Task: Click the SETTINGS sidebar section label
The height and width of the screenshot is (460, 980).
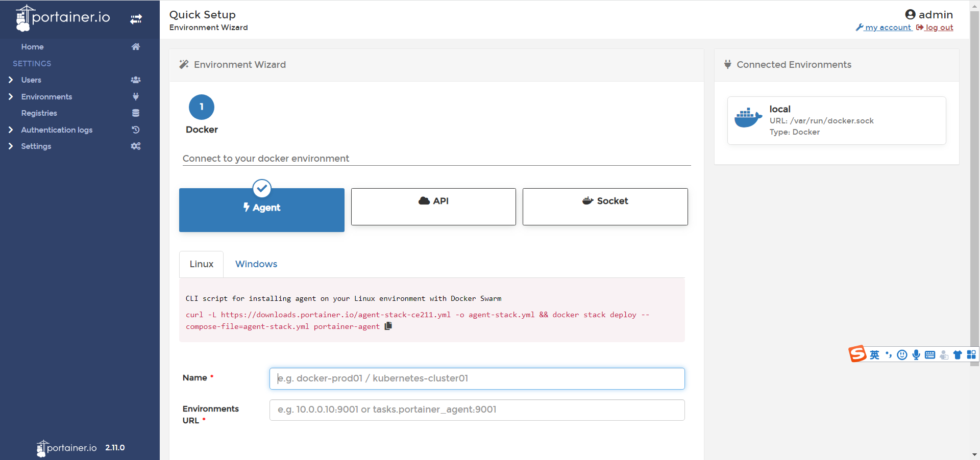Action: [32, 64]
